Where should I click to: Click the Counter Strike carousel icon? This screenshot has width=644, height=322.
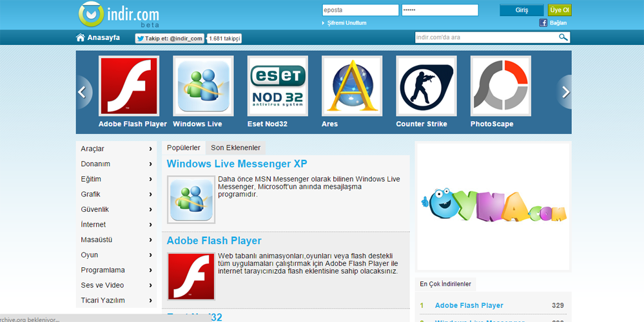[x=426, y=86]
